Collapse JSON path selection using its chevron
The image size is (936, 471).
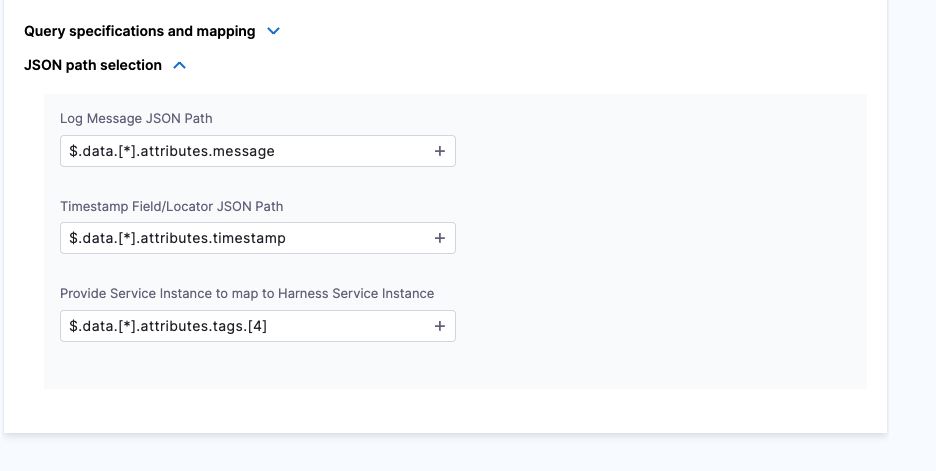(x=180, y=65)
